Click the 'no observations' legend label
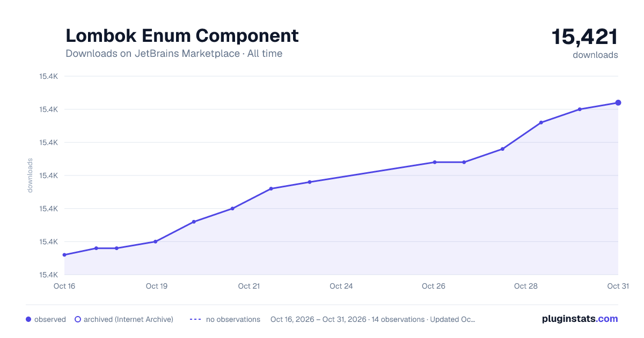This screenshot has width=644, height=338. pyautogui.click(x=233, y=319)
